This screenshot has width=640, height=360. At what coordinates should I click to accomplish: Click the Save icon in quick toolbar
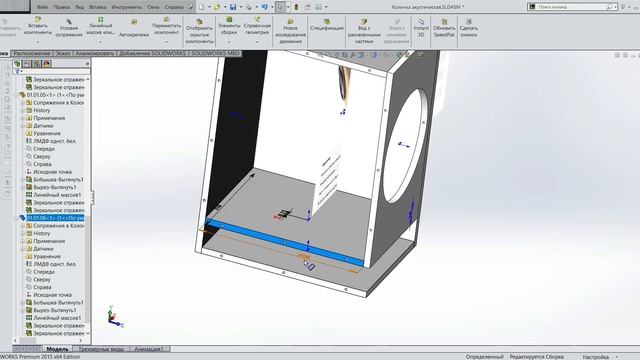(233, 7)
